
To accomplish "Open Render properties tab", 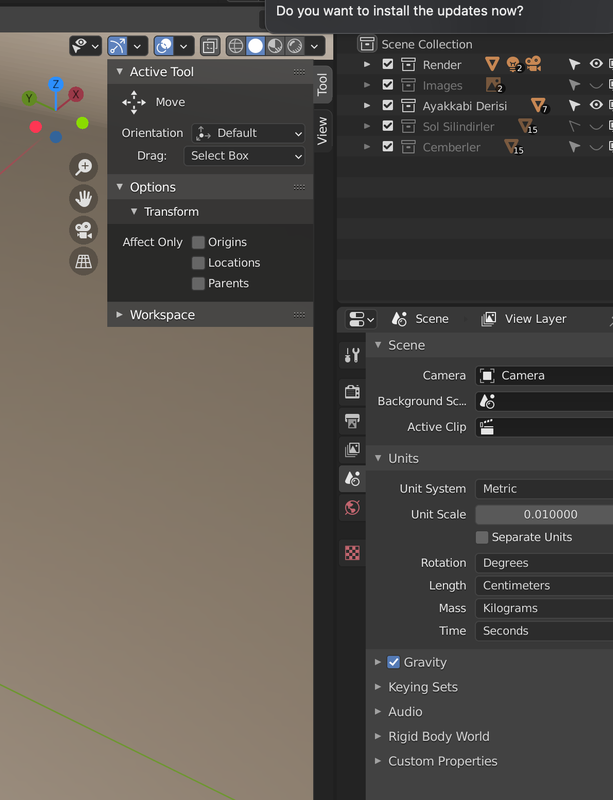I will (x=352, y=391).
